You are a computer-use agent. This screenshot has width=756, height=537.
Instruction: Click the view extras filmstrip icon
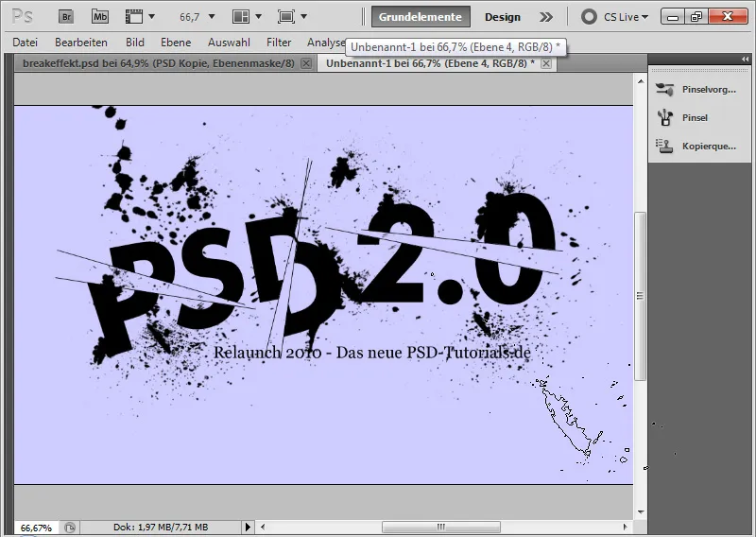[x=134, y=17]
